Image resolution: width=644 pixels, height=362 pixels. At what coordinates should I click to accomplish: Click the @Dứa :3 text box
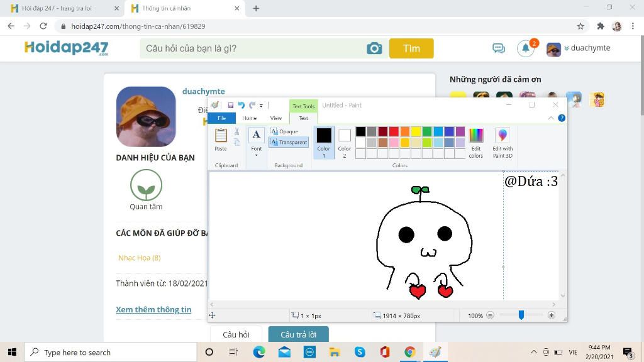(x=531, y=181)
